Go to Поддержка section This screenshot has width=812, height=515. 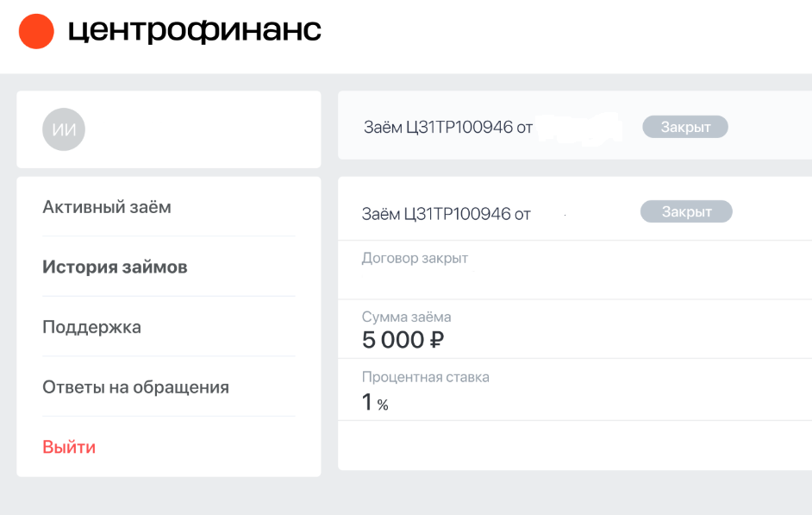click(91, 328)
